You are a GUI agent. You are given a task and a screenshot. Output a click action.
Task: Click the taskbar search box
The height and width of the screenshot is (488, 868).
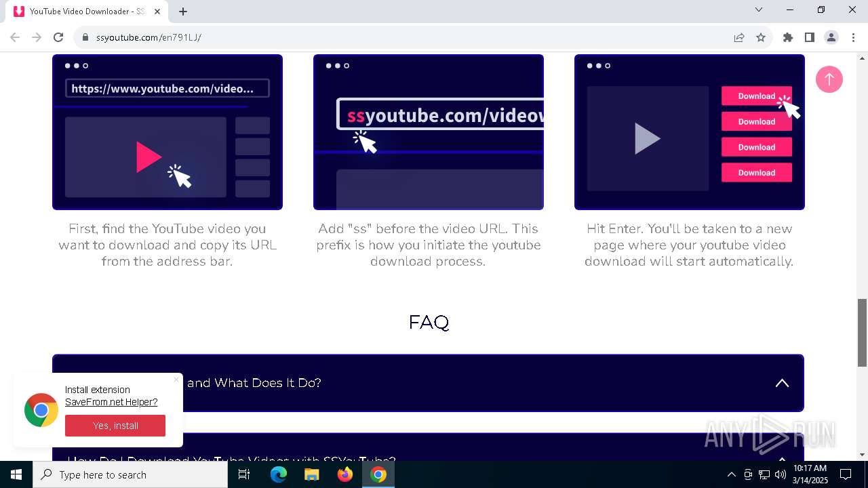pyautogui.click(x=130, y=474)
